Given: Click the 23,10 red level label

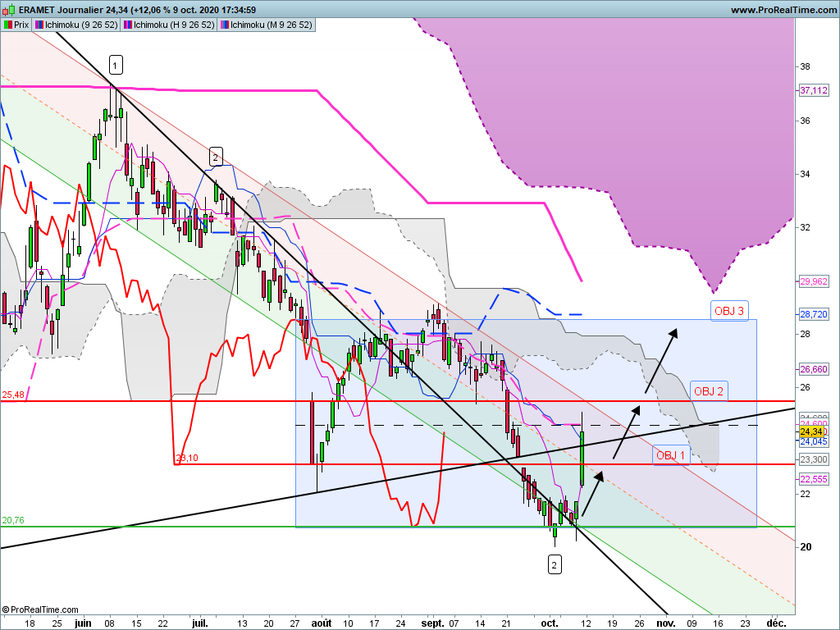Looking at the screenshot, I should 187,458.
